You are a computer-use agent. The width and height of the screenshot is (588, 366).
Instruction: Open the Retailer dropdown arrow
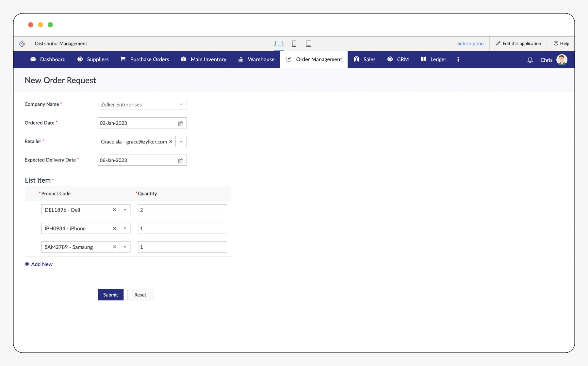click(181, 141)
